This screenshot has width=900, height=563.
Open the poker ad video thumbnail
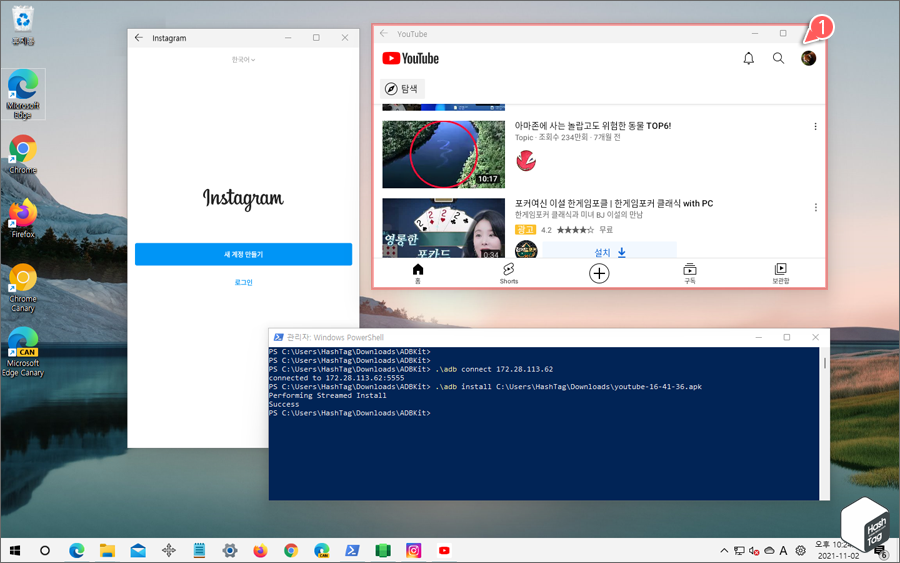[x=444, y=228]
